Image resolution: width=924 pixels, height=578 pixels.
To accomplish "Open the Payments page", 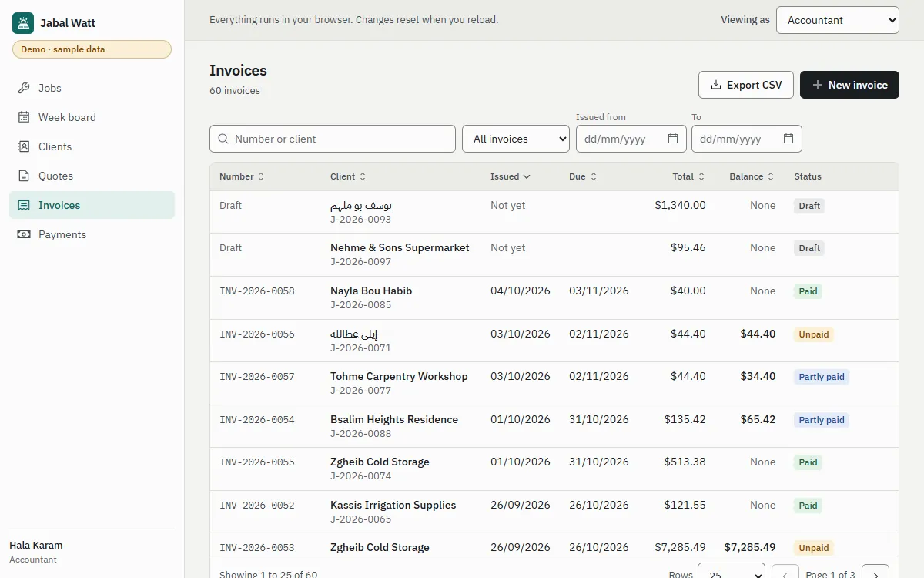I will (92, 234).
